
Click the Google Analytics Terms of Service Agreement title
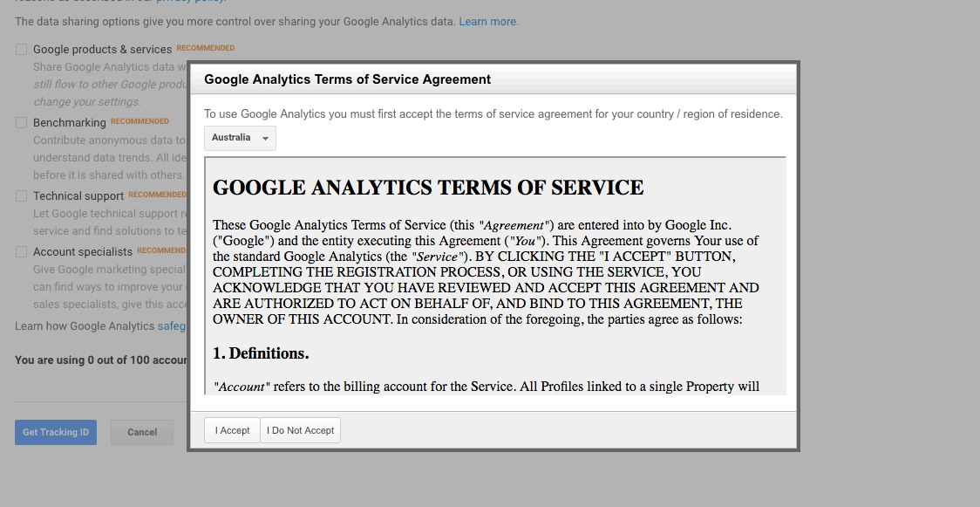pos(348,79)
